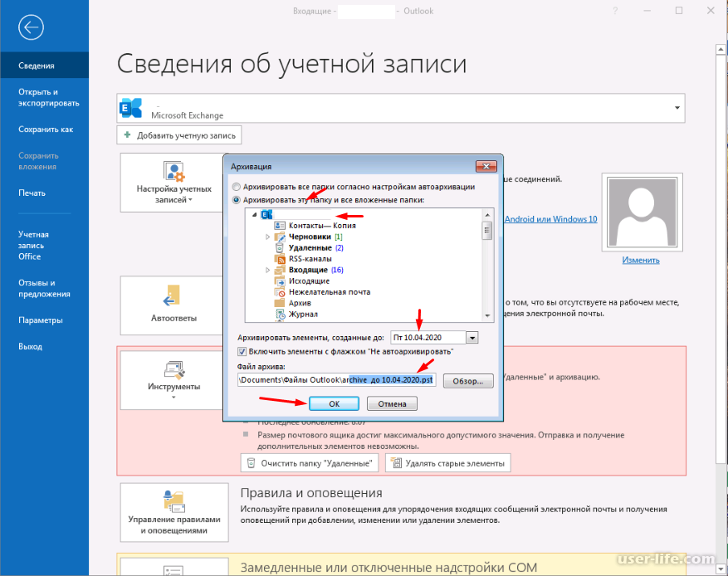The width and height of the screenshot is (728, 576).
Task: Select the Нежелательная почта junk icon
Action: [x=280, y=292]
